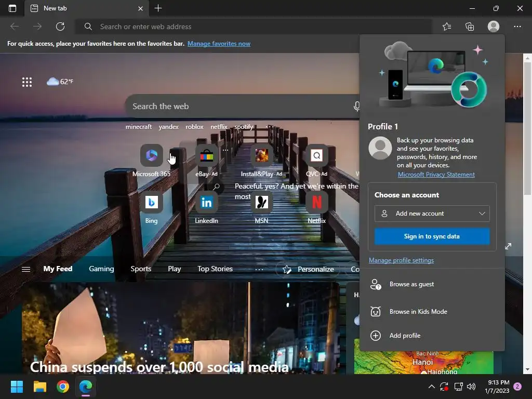
Task: Click Sign in to sync data button
Action: coord(432,236)
